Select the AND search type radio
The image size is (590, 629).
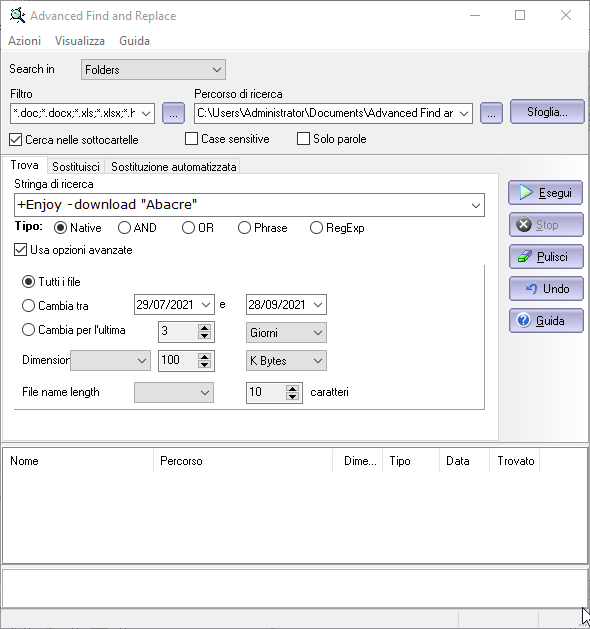124,228
